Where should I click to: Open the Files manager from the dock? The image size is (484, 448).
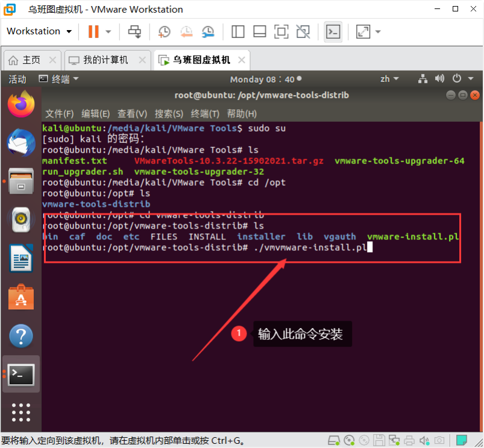pyautogui.click(x=21, y=181)
